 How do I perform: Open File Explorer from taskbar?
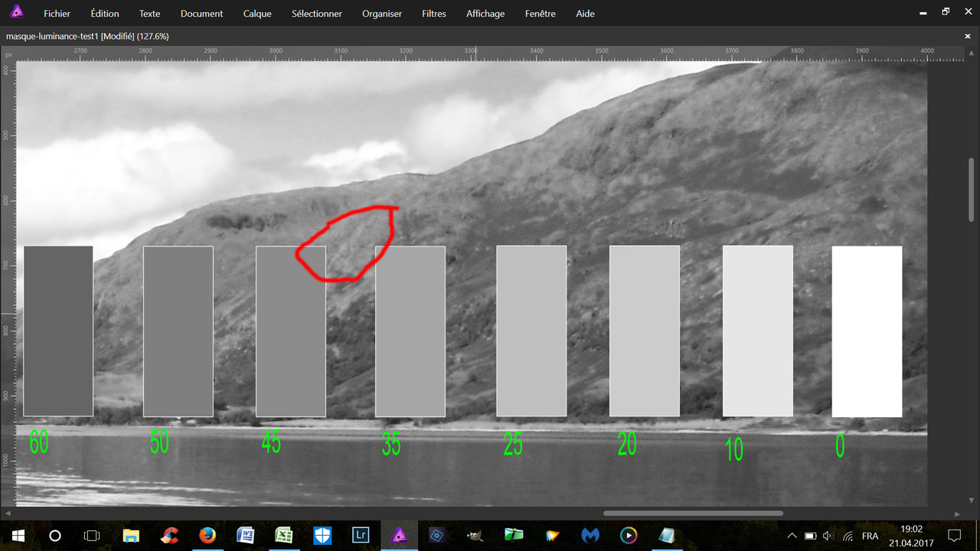click(131, 536)
